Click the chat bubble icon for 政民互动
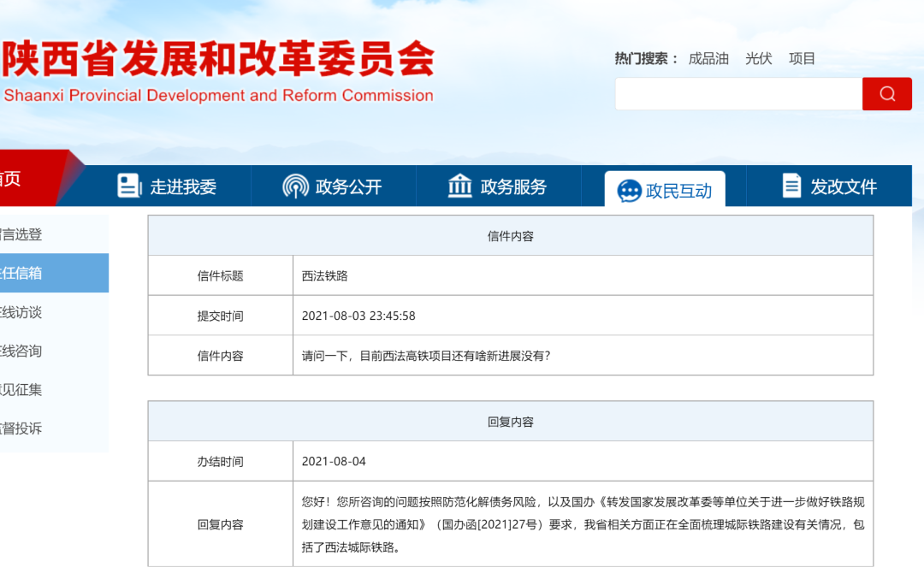Viewport: 924px width, 579px height. [629, 191]
